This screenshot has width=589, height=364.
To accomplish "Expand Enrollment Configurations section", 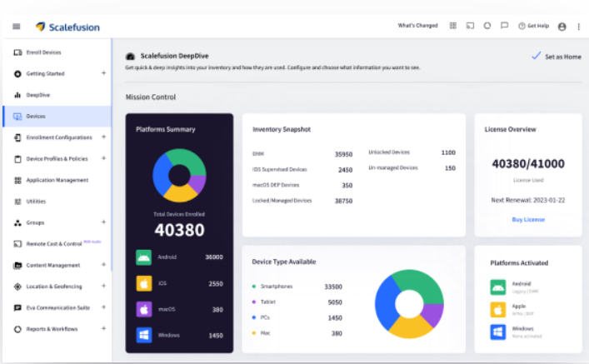I will [103, 137].
